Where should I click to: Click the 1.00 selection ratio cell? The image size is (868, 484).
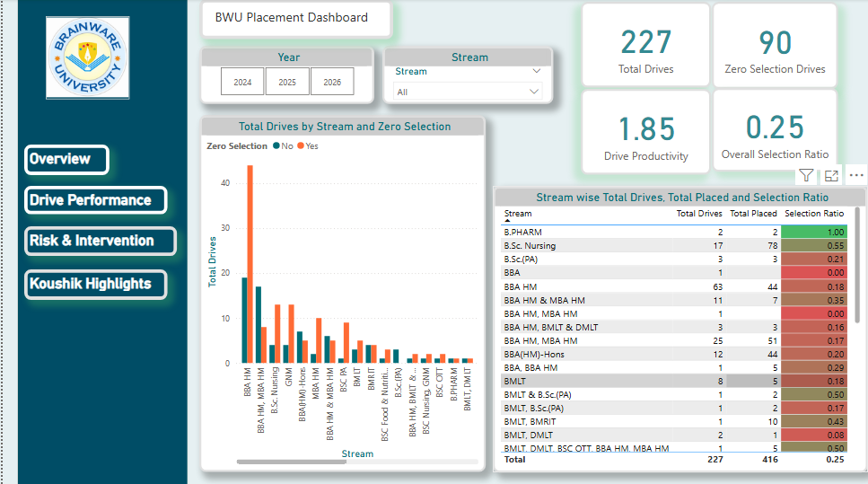click(814, 232)
